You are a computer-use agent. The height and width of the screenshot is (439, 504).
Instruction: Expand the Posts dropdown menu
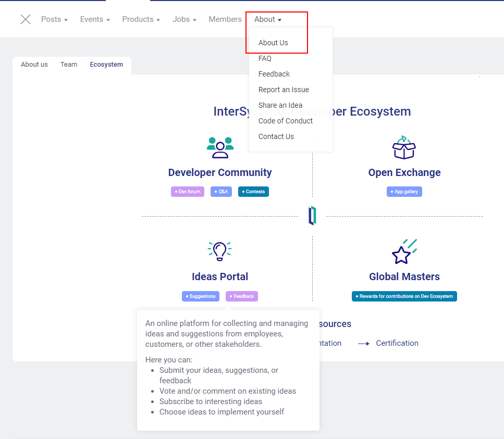pos(54,19)
